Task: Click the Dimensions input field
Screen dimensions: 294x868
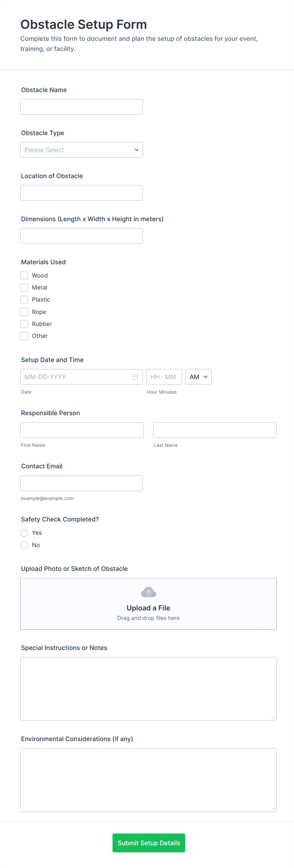Action: click(82, 235)
